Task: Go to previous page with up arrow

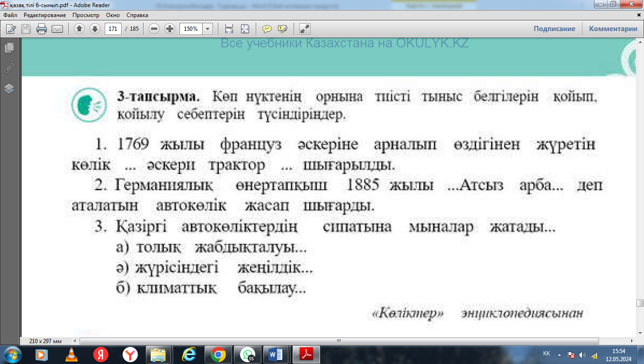Action: (x=80, y=29)
